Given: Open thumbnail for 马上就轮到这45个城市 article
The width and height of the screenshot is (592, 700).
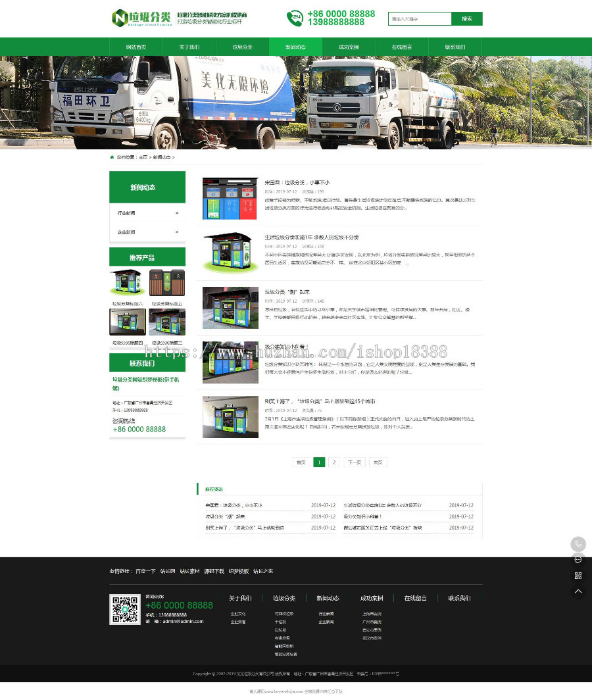Looking at the screenshot, I should pos(230,417).
